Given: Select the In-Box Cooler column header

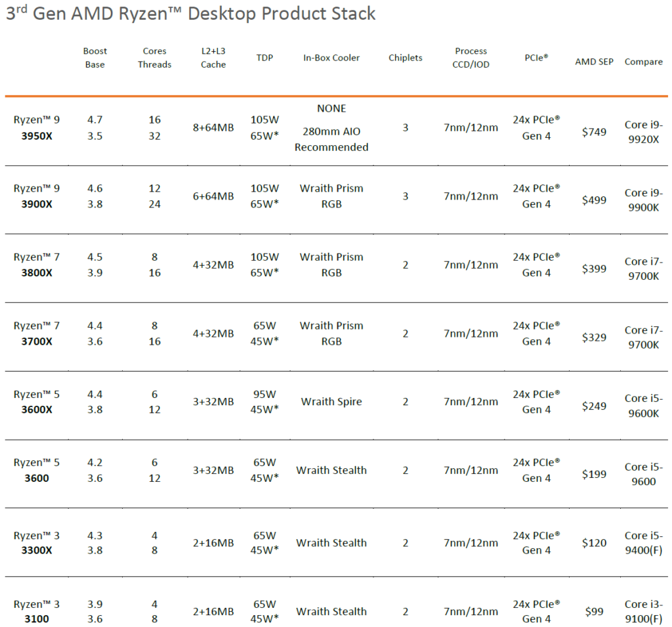Looking at the screenshot, I should [x=331, y=58].
